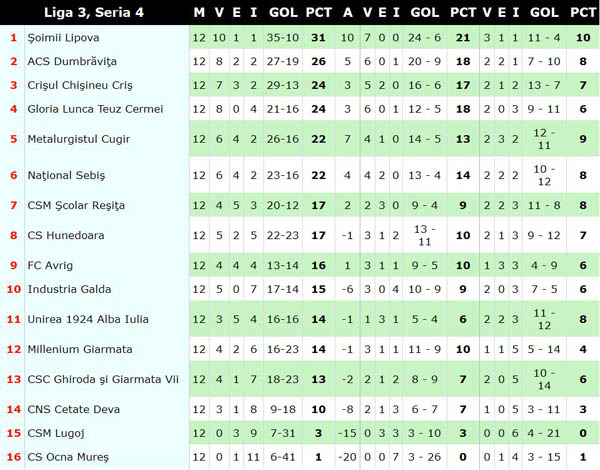This screenshot has height=470, width=600.
Task: Open the Național Sebiș team entry
Action: (x=66, y=175)
